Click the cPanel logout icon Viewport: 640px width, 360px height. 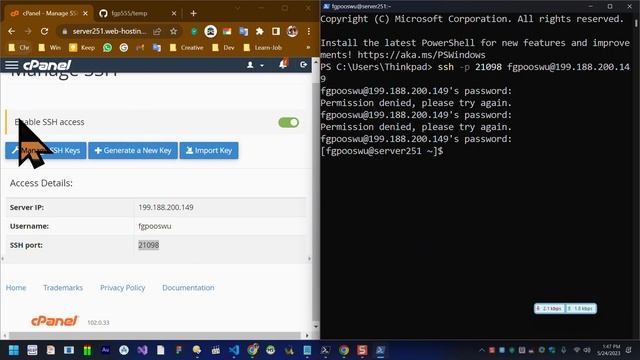(x=303, y=64)
